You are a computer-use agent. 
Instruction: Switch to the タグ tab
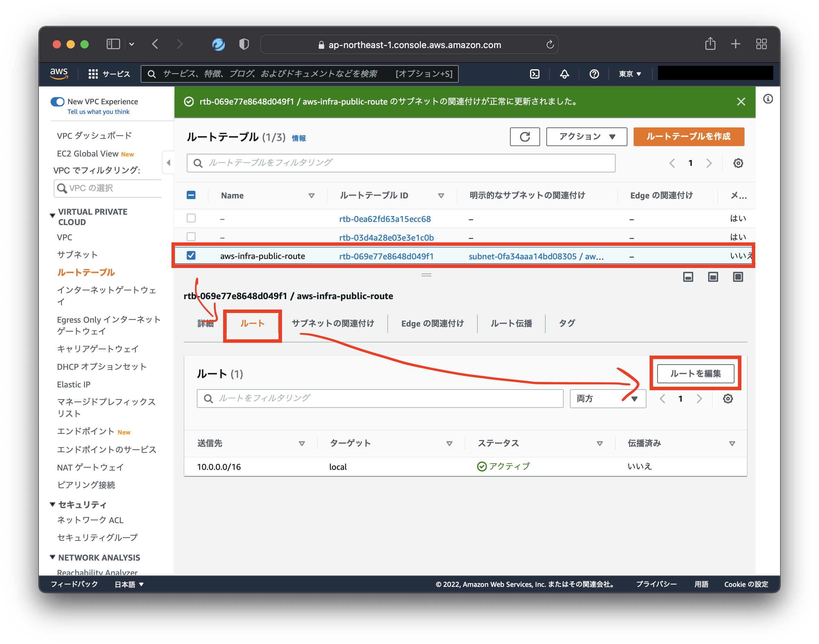point(567,323)
